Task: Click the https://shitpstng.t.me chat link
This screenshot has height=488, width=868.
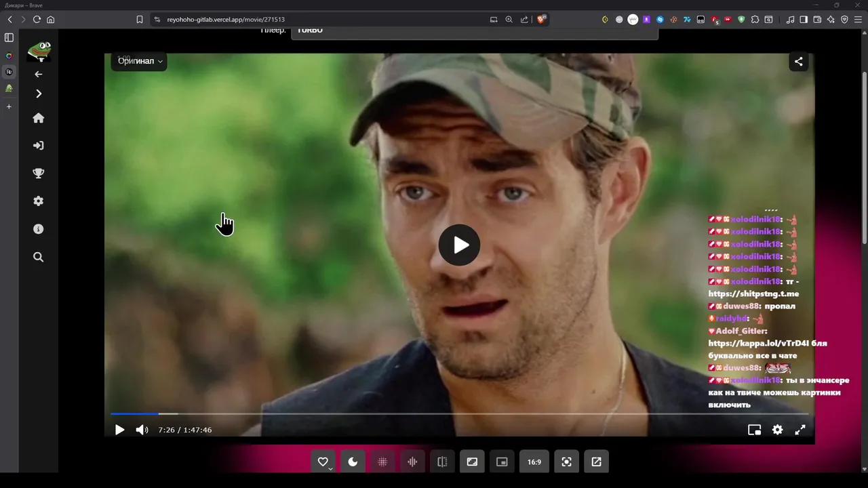Action: click(x=753, y=293)
